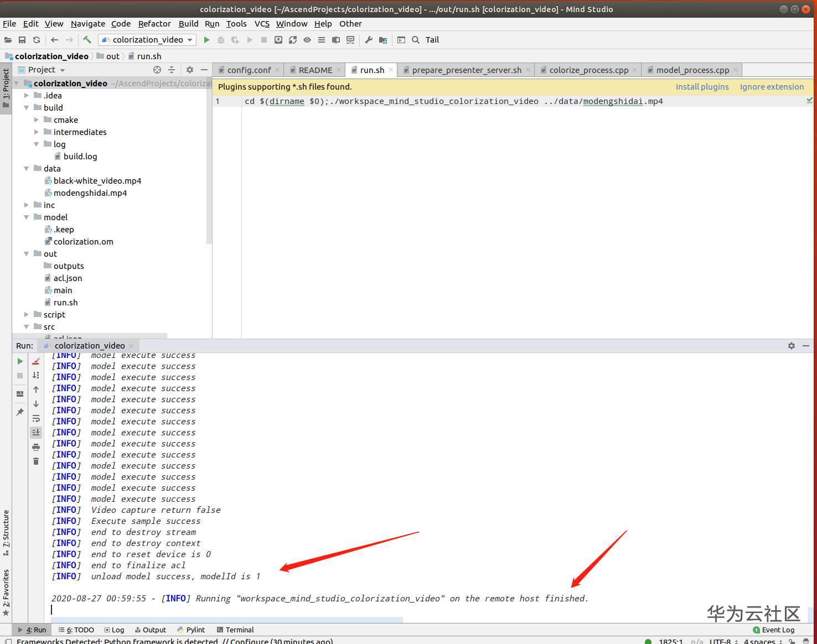Screen dimensions: 817x644
Task: Expand the .idea folder
Action: coord(26,96)
